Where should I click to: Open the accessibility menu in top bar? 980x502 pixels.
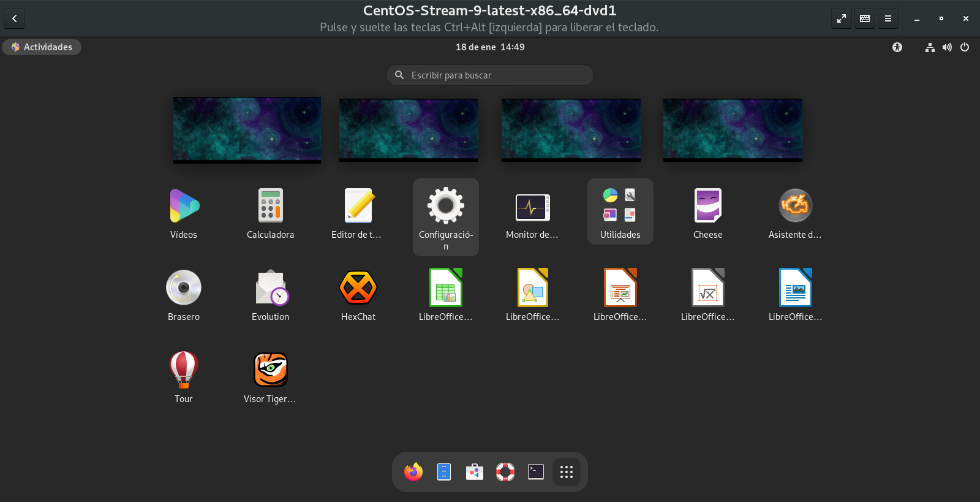tap(897, 47)
